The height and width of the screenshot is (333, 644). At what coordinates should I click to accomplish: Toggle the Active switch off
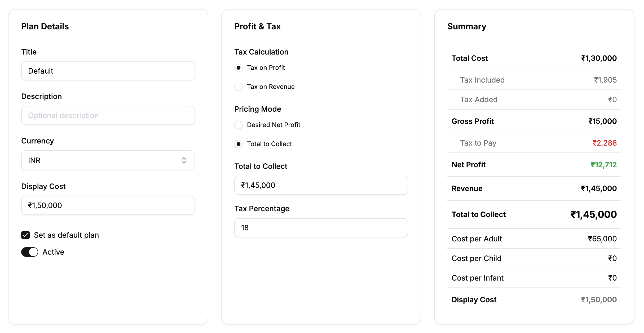29,252
